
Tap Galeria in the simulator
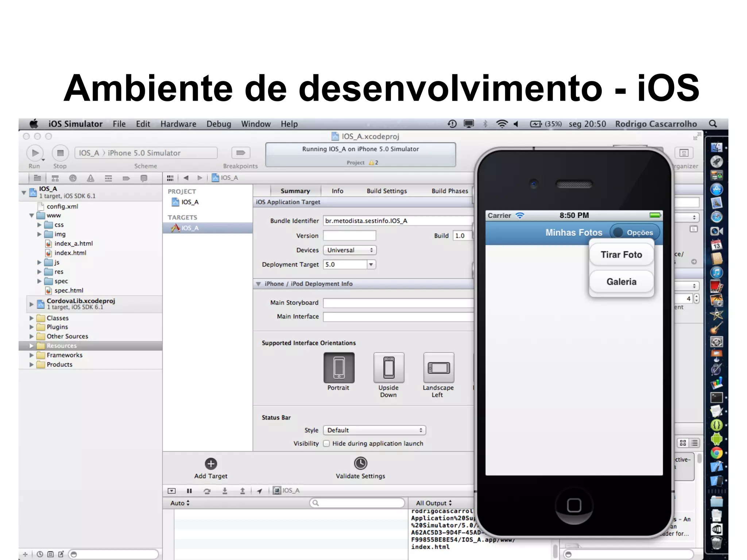(x=622, y=281)
